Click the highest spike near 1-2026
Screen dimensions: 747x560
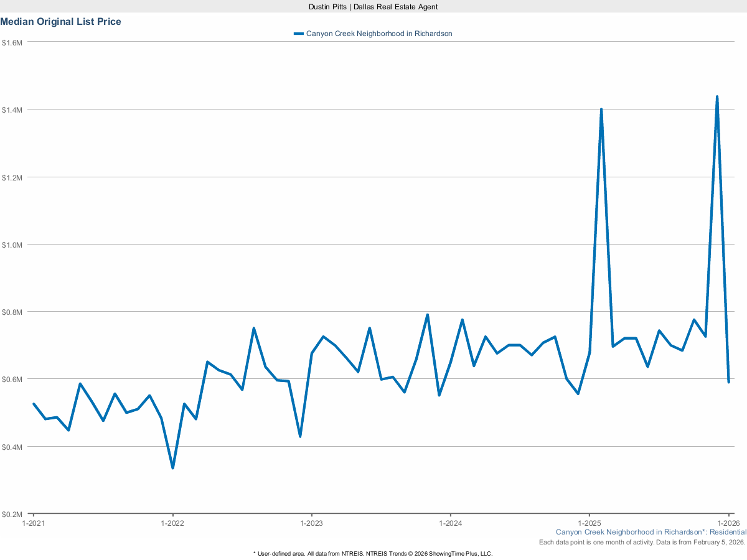(718, 96)
